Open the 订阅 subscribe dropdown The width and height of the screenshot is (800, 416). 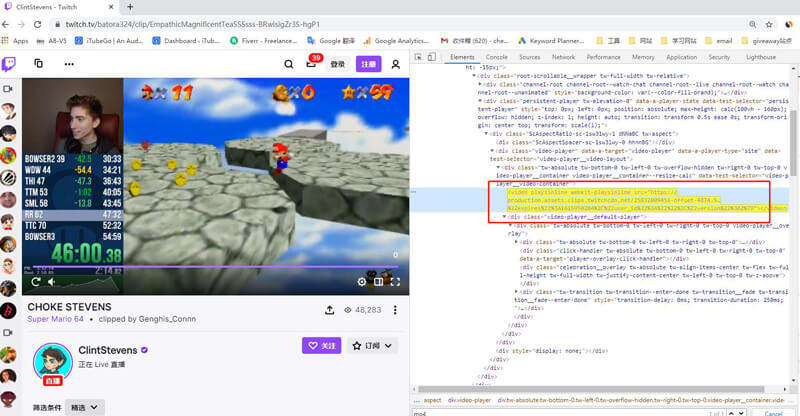372,346
